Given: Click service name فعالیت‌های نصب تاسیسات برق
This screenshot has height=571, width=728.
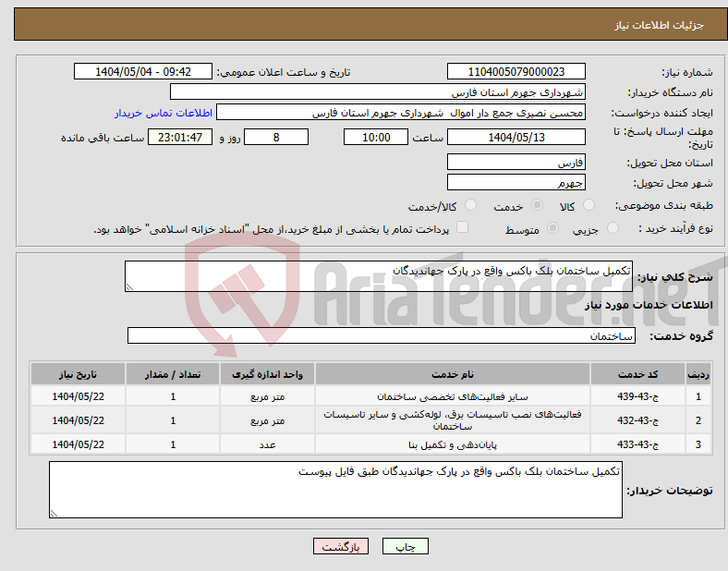Looking at the screenshot, I should [453, 420].
